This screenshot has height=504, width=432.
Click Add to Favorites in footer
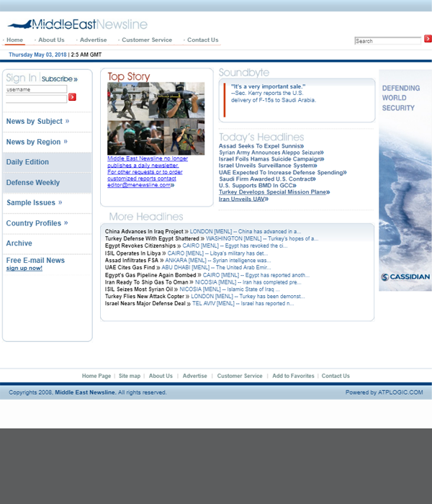point(293,376)
